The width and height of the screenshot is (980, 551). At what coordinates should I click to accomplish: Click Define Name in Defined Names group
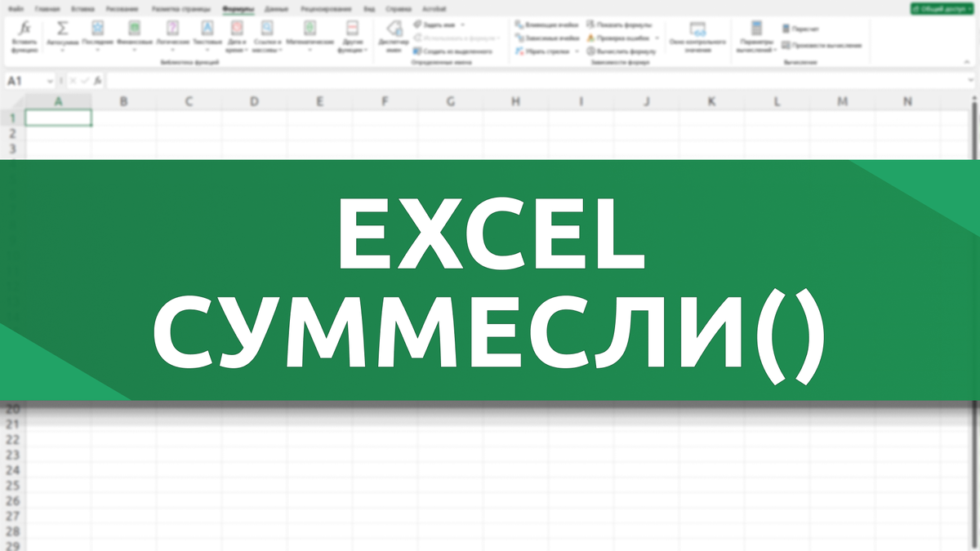click(x=434, y=25)
